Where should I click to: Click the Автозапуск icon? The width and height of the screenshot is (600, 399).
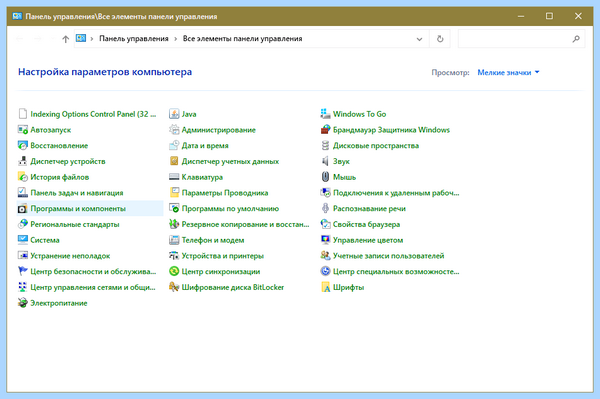click(x=23, y=130)
